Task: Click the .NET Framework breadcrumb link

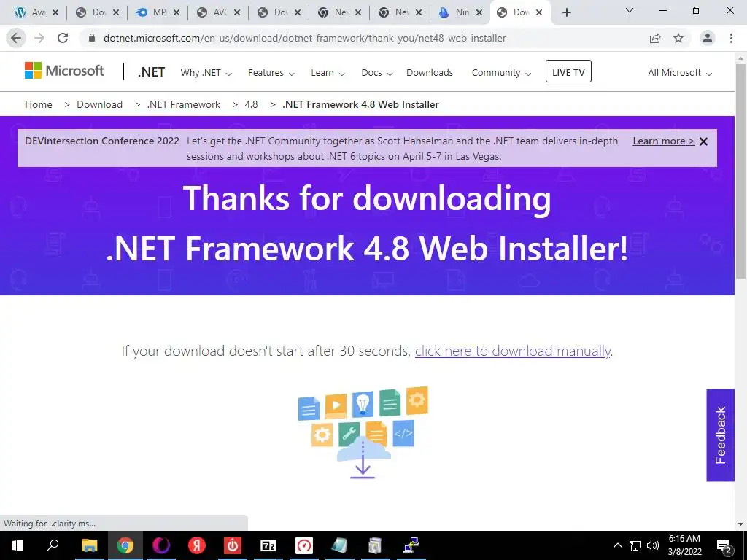Action: click(x=184, y=105)
